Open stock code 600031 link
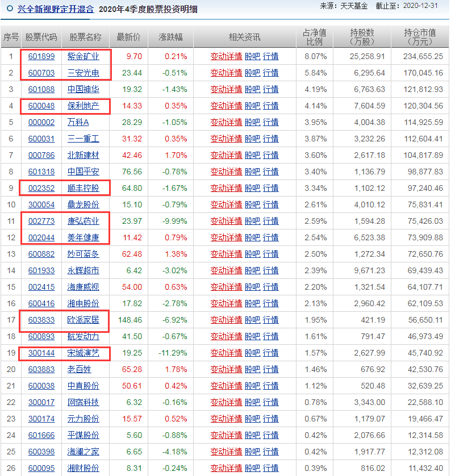 [41, 139]
